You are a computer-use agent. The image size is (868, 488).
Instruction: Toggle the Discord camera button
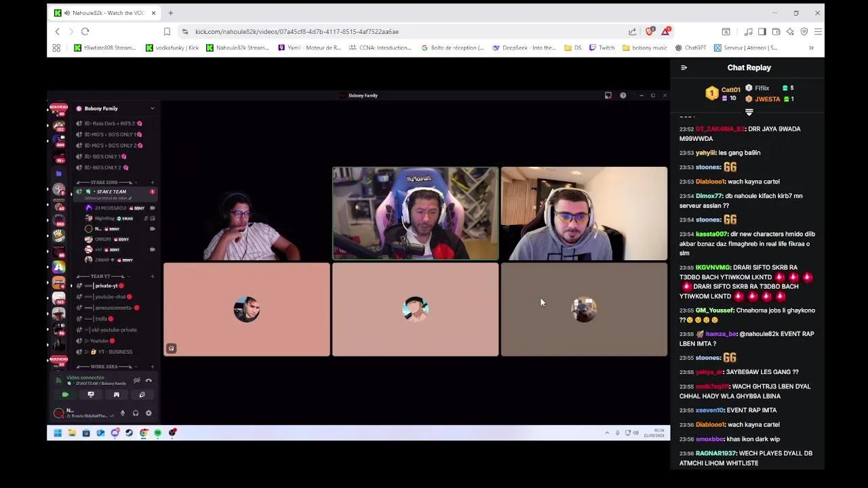(65, 394)
